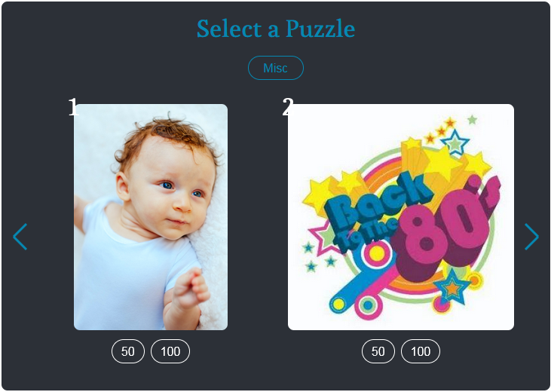Pick 100 pieces for the 80's puzzle
The height and width of the screenshot is (392, 551).
click(421, 351)
